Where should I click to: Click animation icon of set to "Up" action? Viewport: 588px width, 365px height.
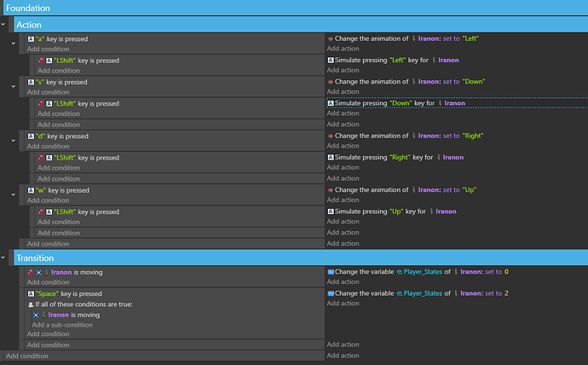(x=331, y=190)
